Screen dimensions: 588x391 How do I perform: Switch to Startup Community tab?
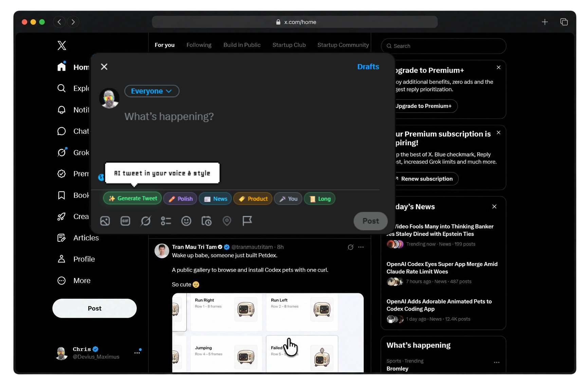(343, 45)
